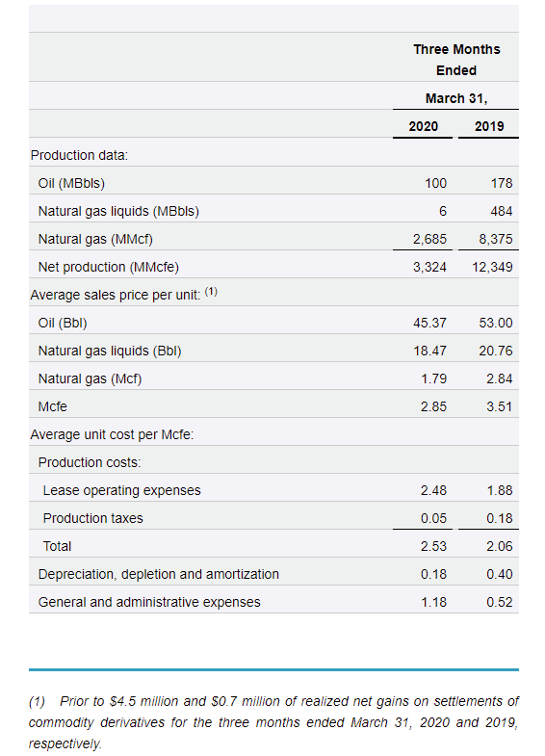This screenshot has width=545, height=756.
Task: Click Oil (Bbl) 2020 price 45.37
Action: point(429,323)
